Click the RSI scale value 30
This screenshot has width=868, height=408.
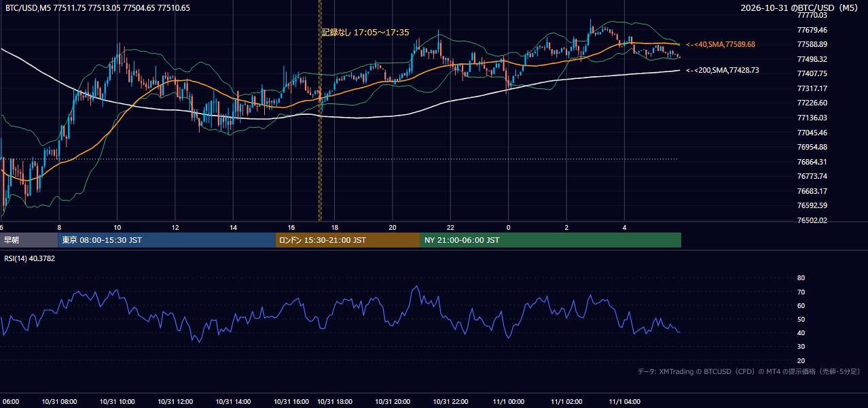click(801, 347)
